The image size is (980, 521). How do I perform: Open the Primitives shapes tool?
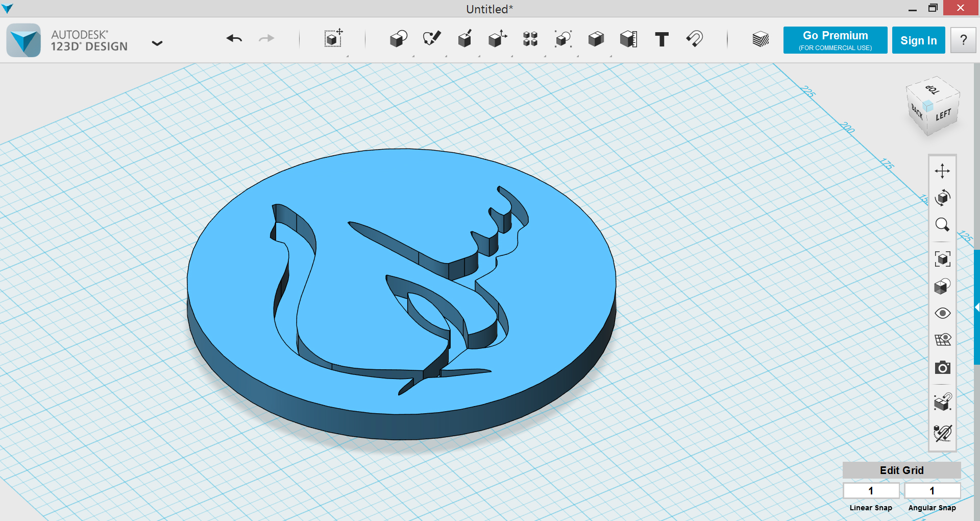(398, 39)
